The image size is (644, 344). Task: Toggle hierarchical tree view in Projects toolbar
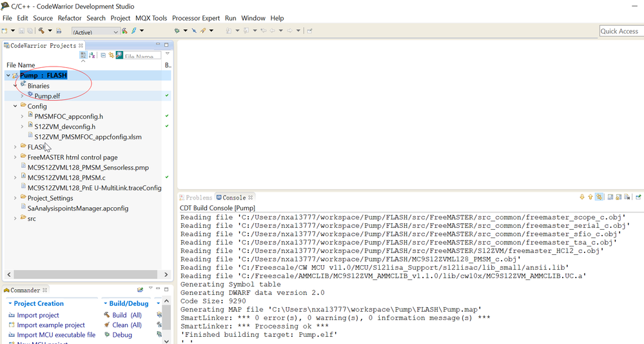pyautogui.click(x=83, y=55)
